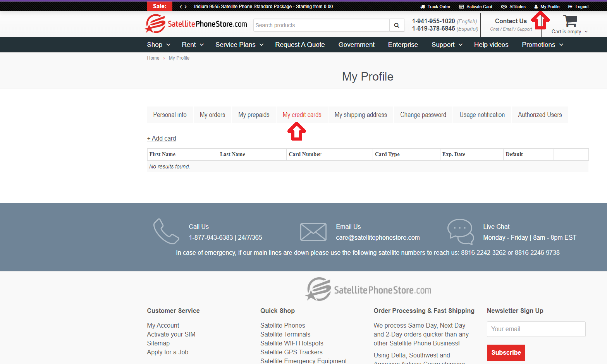Image resolution: width=607 pixels, height=364 pixels.
Task: Show previous sale banner item
Action: (181, 7)
